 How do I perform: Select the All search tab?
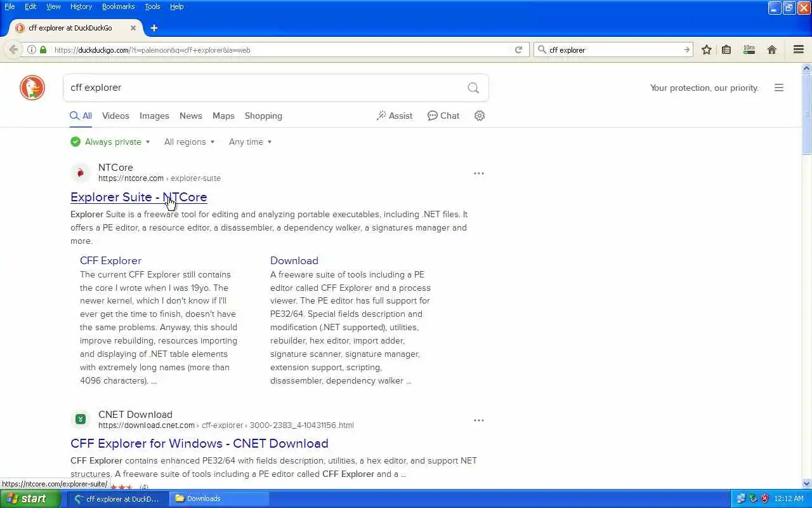click(81, 116)
